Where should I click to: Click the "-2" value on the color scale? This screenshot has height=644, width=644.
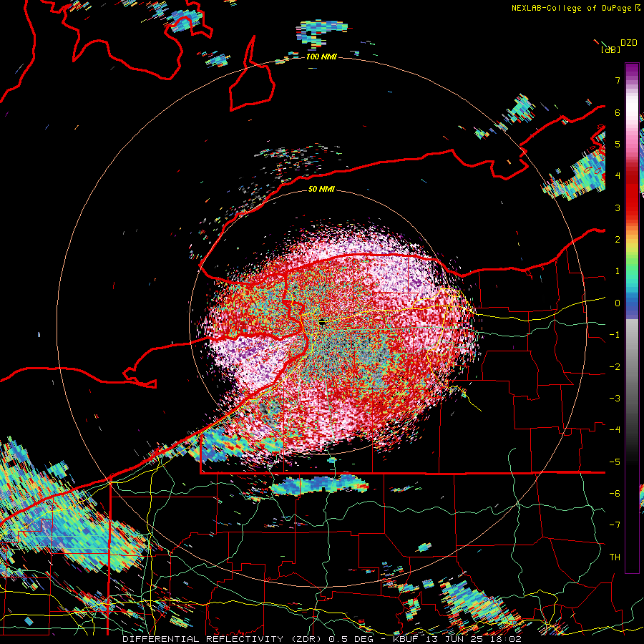point(615,367)
